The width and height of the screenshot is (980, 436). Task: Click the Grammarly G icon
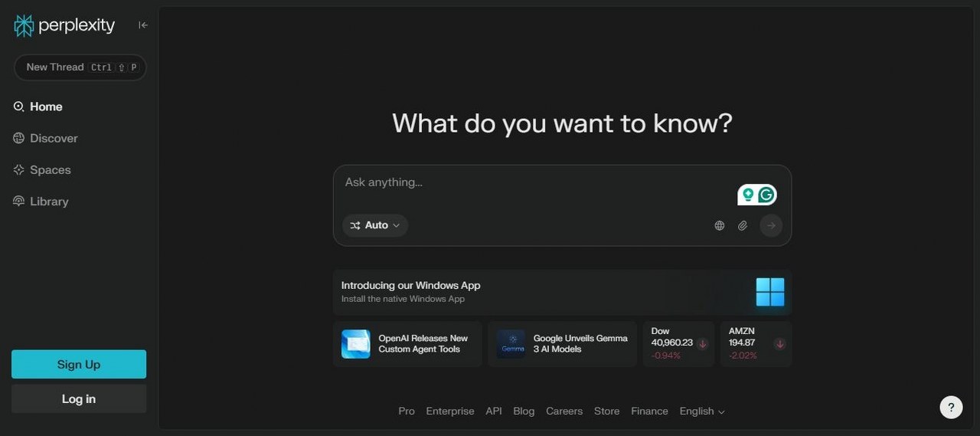pos(766,195)
